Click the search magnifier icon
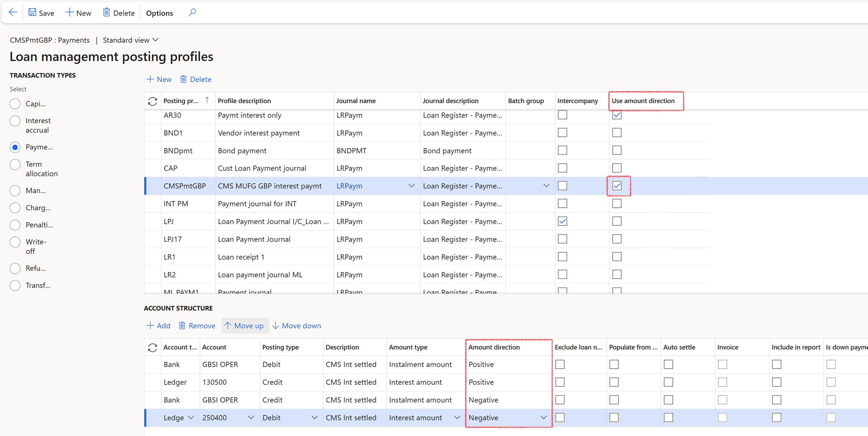 tap(192, 13)
